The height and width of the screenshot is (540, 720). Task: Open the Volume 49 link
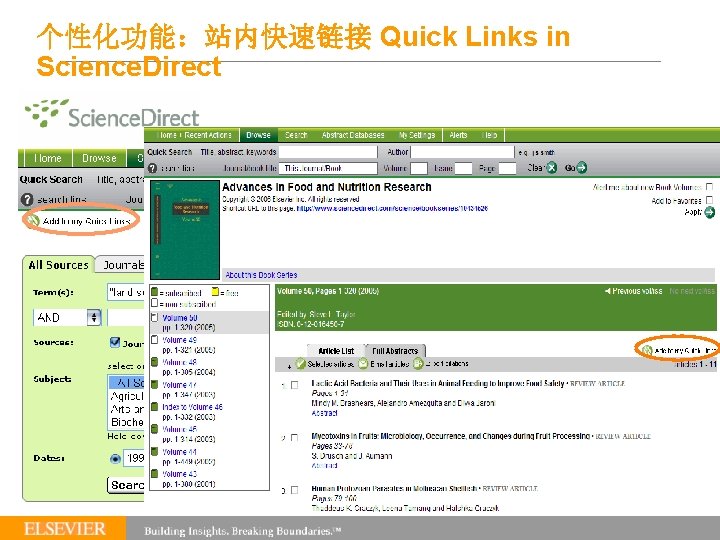pos(179,340)
